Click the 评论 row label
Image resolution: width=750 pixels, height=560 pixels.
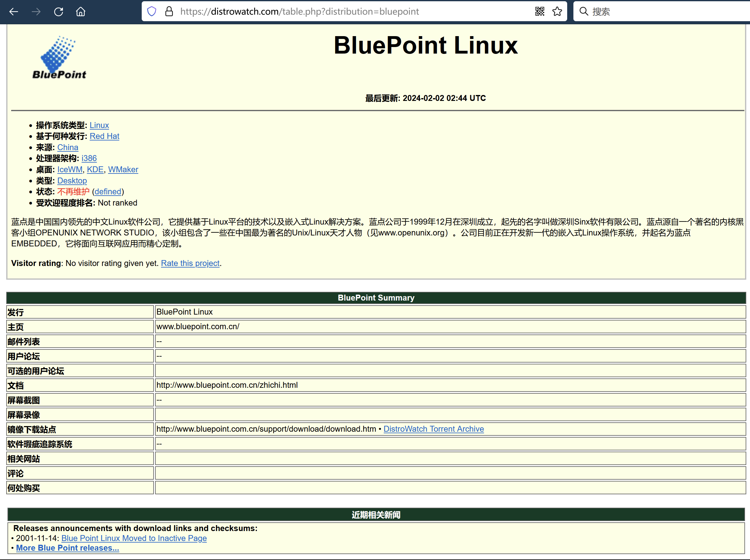pyautogui.click(x=16, y=473)
